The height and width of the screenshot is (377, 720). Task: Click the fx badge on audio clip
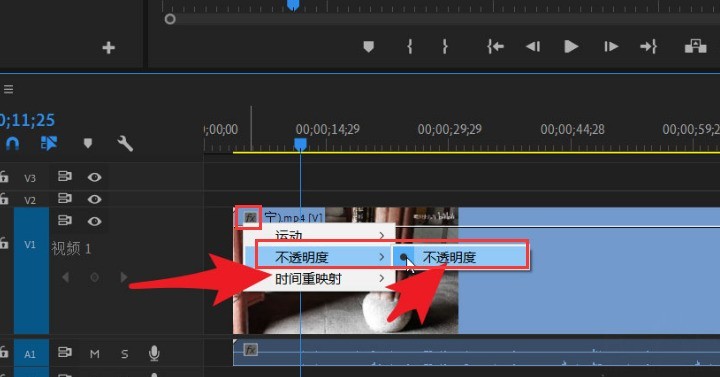(250, 350)
